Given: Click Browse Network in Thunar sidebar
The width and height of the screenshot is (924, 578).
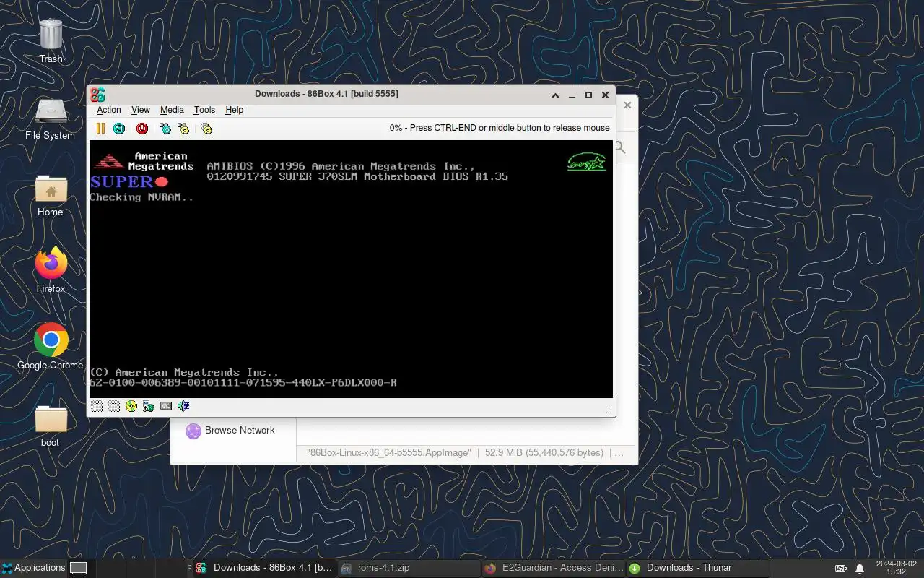Looking at the screenshot, I should tap(230, 431).
